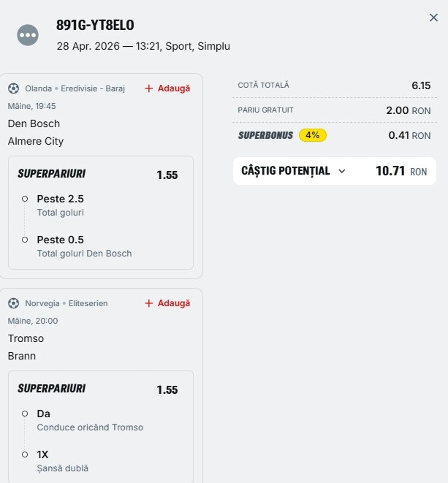This screenshot has width=448, height=483.
Task: Click the yellow 4% Superbonus badge
Action: (313, 135)
